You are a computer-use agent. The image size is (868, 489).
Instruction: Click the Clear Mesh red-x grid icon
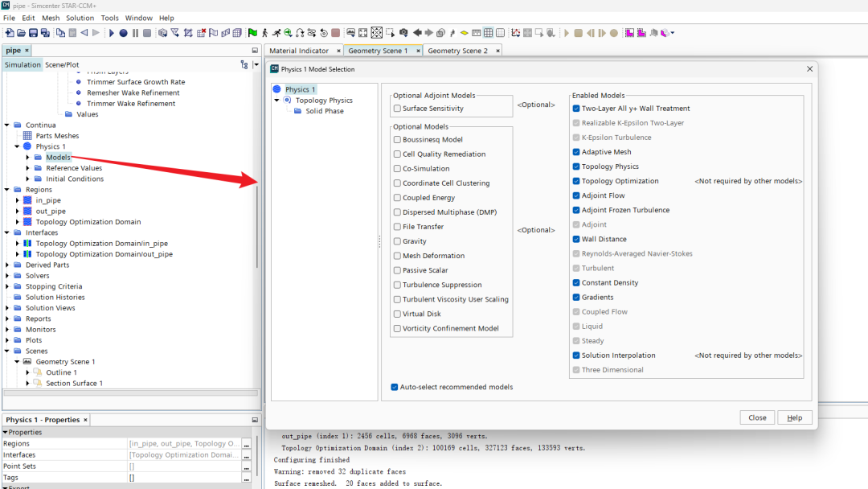201,33
